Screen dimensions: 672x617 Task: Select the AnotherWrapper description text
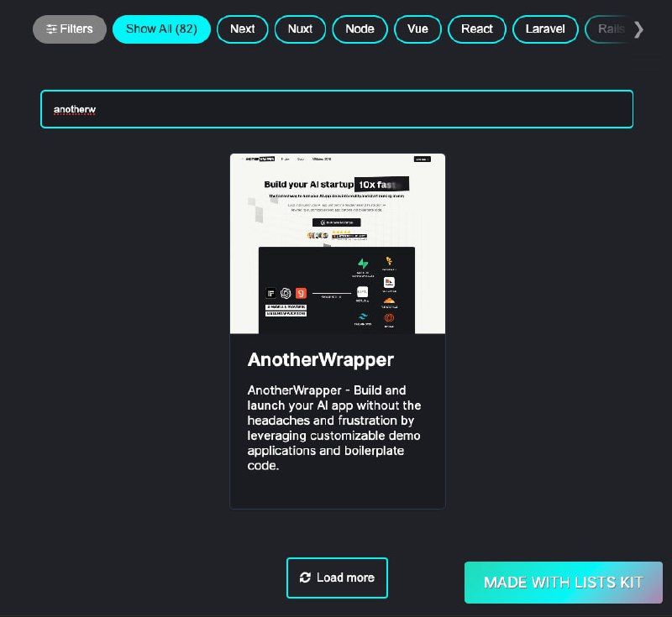pos(333,428)
